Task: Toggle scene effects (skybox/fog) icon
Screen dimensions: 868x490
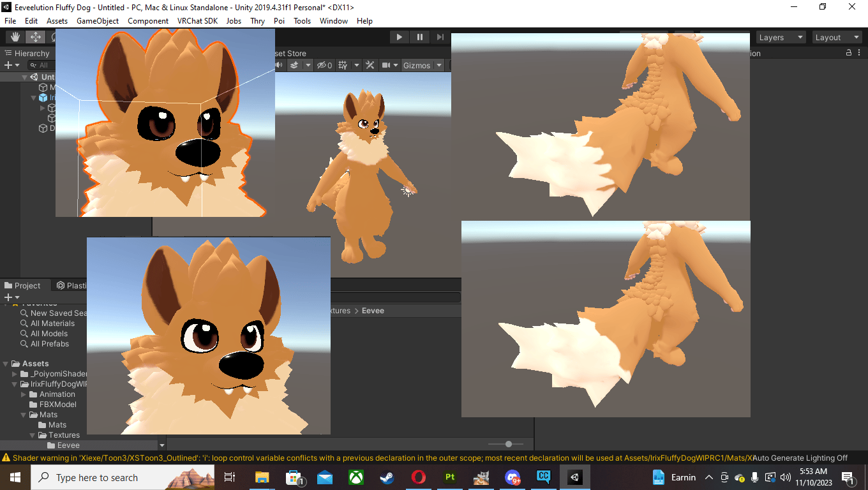Action: [x=295, y=65]
